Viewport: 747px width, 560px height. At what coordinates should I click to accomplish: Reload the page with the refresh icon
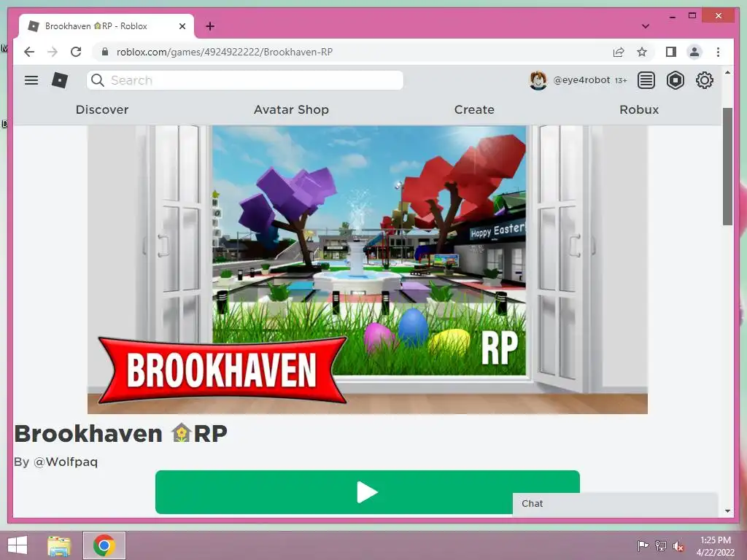point(76,52)
